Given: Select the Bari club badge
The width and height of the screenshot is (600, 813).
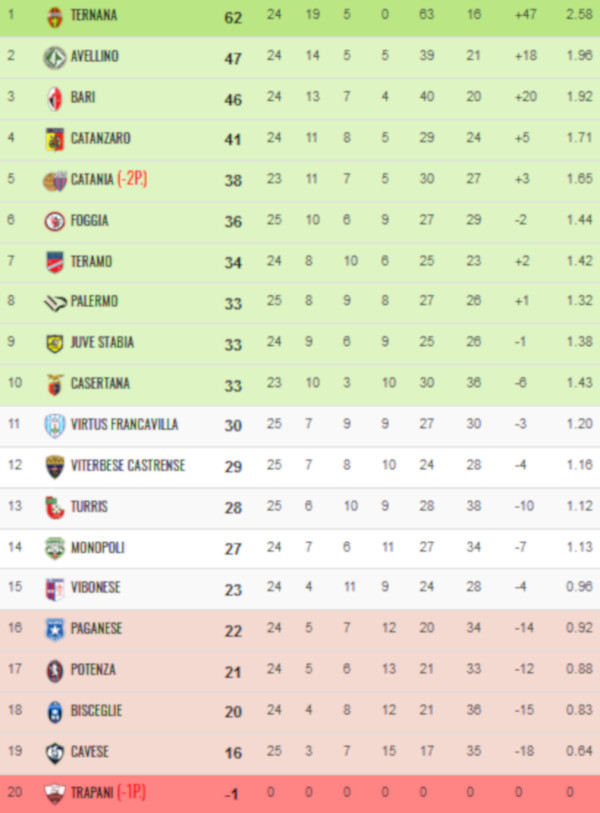Looking at the screenshot, I should coord(54,98).
